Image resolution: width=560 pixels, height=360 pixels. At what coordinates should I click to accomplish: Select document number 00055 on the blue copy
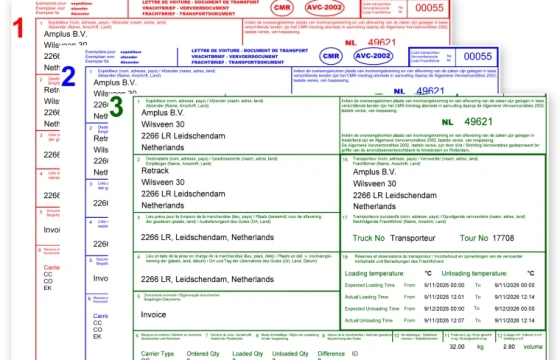pyautogui.click(x=478, y=56)
